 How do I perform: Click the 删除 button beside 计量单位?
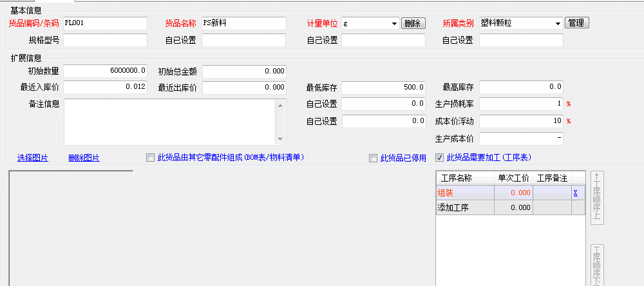coord(413,23)
